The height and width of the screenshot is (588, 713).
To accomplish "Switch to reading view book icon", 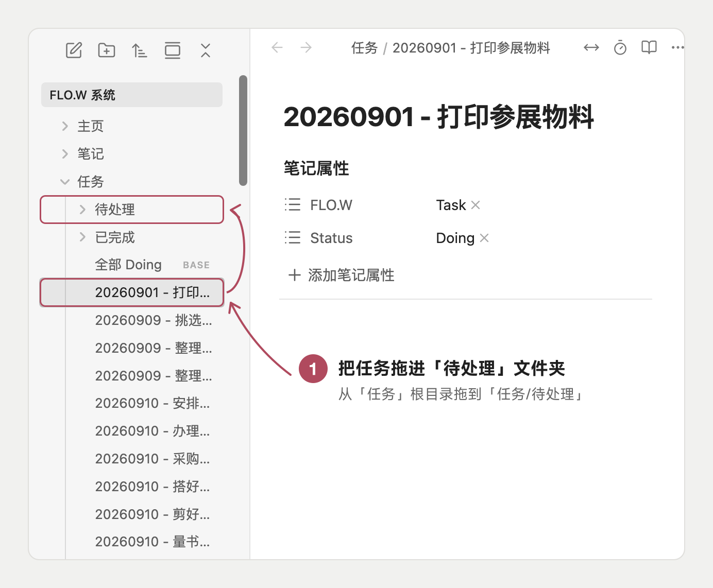I will (x=649, y=48).
